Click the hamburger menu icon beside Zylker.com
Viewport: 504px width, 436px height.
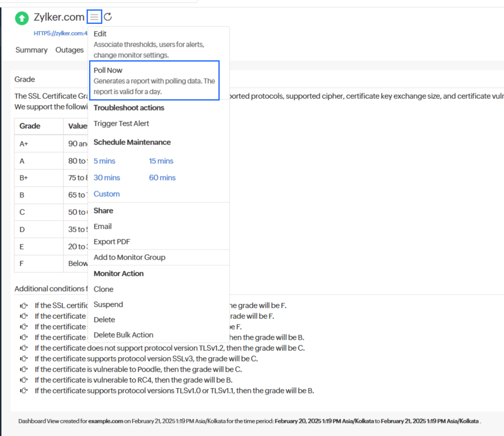click(x=94, y=17)
